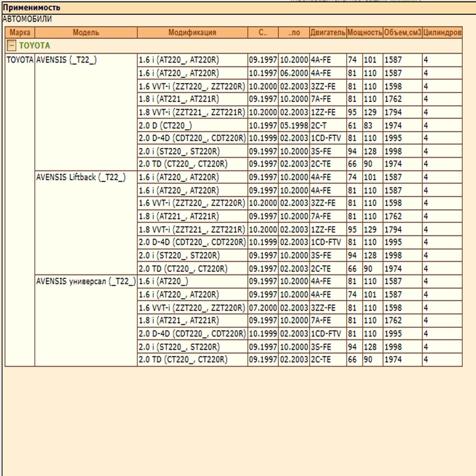Image resolution: width=476 pixels, height=476 pixels.
Task: Click the 06.2000 end date cell
Action: [294, 73]
